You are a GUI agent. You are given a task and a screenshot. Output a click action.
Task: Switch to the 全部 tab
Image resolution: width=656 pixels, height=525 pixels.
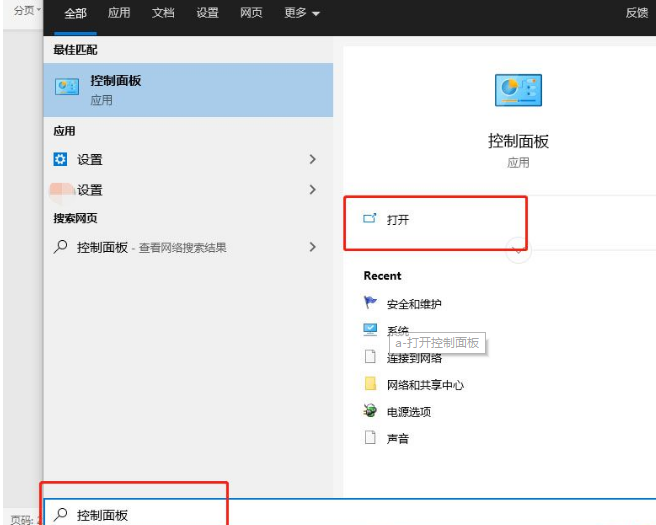click(75, 13)
